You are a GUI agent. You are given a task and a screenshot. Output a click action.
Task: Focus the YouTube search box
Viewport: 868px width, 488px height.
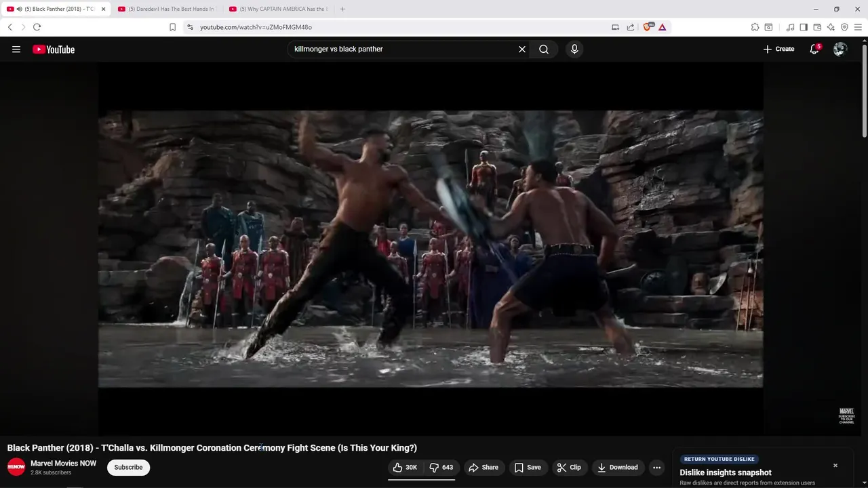point(403,49)
